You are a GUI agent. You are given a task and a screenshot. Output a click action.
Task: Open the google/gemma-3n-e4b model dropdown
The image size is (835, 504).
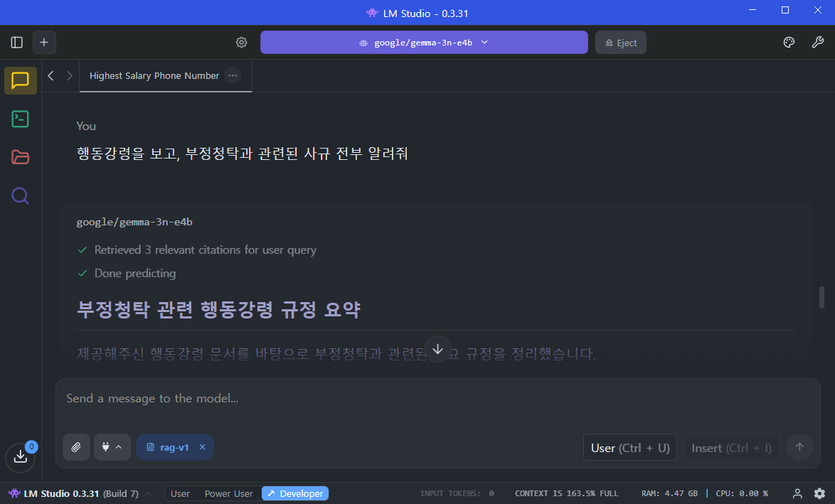pos(424,43)
